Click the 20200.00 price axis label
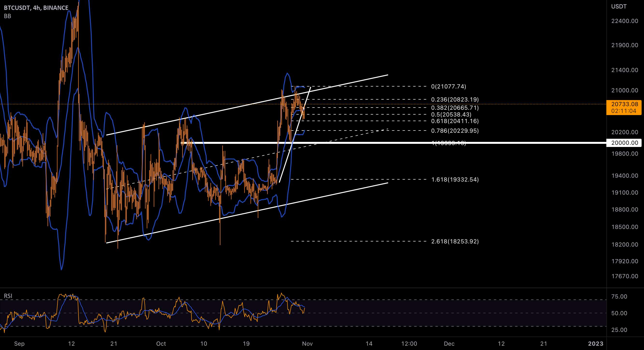This screenshot has width=644, height=350. [x=624, y=132]
